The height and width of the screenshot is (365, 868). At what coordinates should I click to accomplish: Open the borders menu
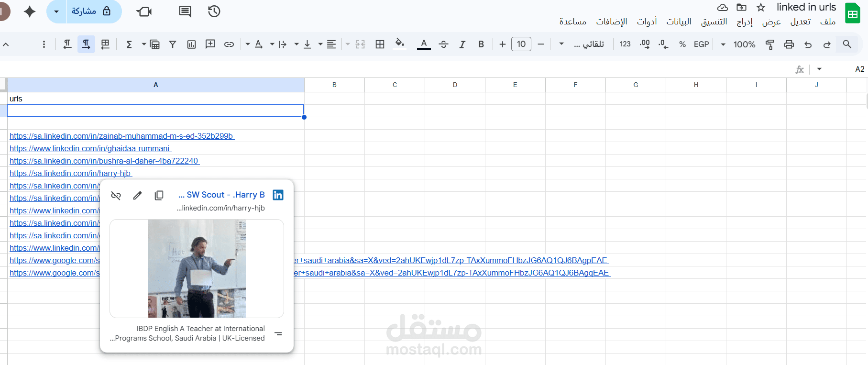click(x=380, y=44)
